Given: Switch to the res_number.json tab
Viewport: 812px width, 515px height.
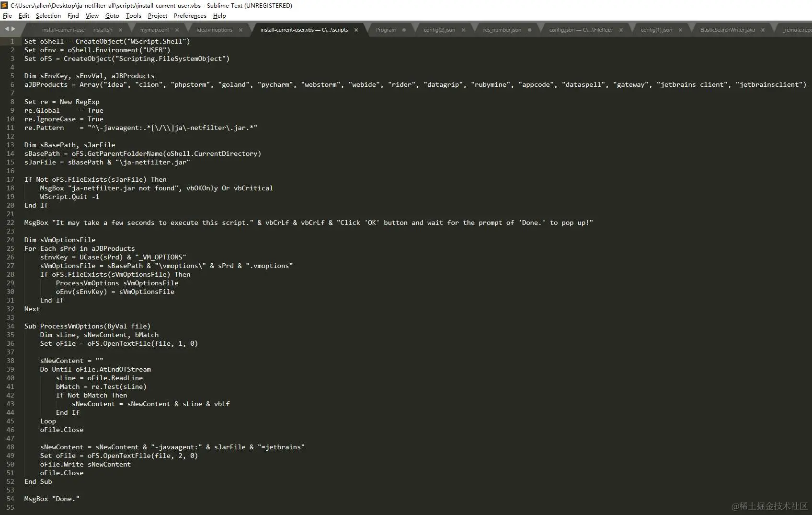Looking at the screenshot, I should (502, 30).
